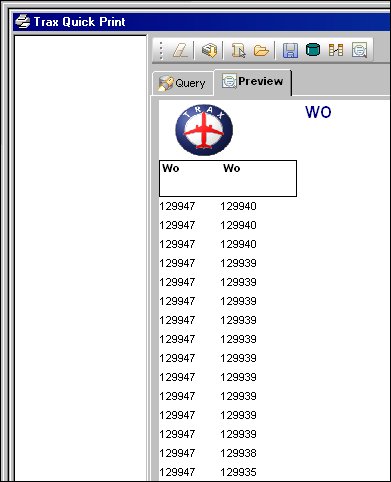
Task: Click the toolbar grip handle dots
Action: (161, 51)
